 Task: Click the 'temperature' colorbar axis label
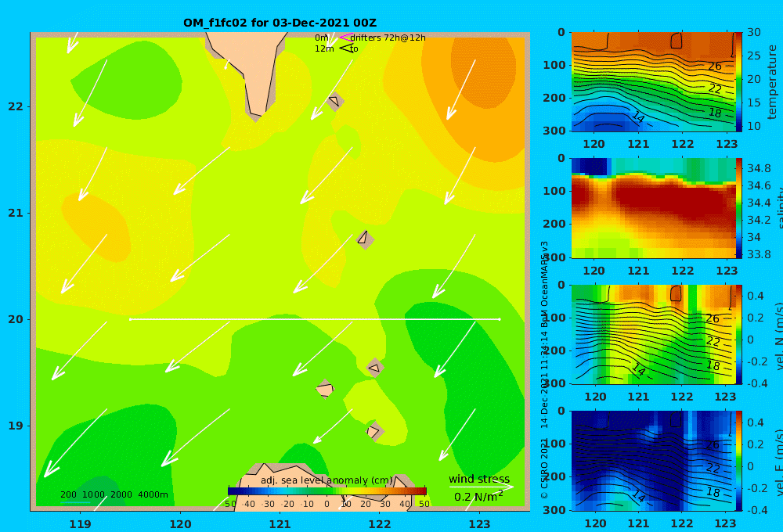point(773,82)
